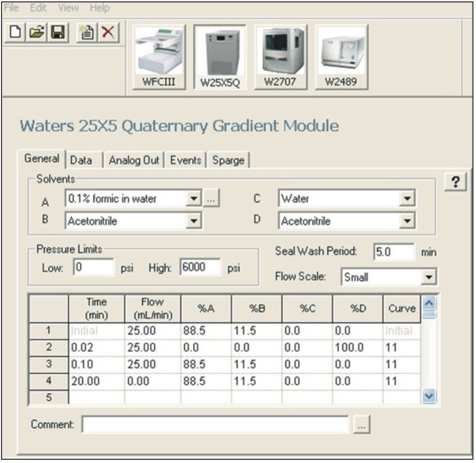Delete using the red X icon

tap(108, 32)
